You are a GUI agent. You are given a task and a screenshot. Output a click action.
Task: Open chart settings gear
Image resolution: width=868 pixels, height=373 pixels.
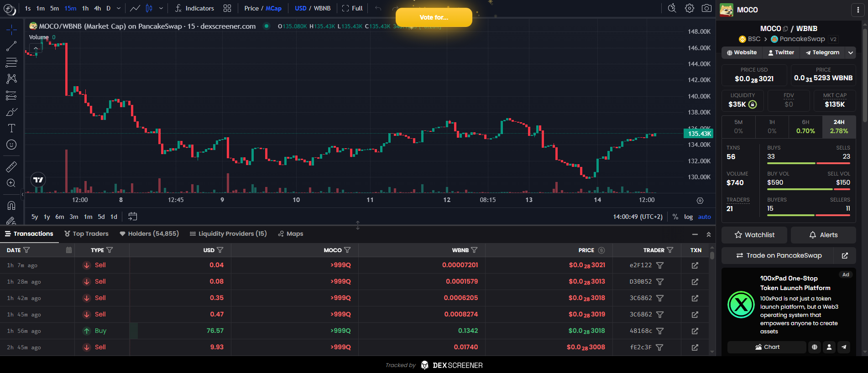(x=690, y=8)
